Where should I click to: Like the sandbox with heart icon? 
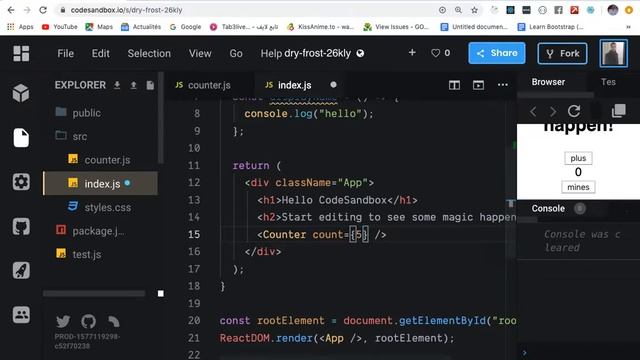[x=436, y=53]
